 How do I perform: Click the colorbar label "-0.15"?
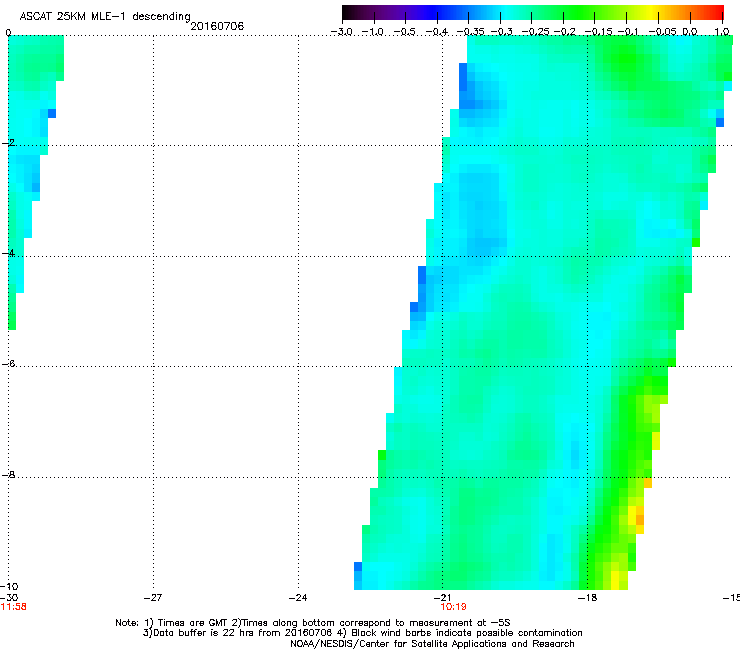[598, 32]
